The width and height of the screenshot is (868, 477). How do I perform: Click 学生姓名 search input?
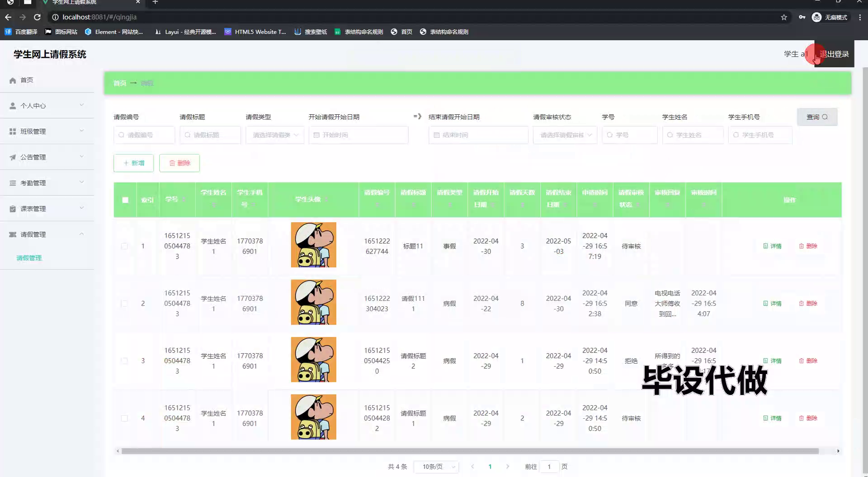(693, 135)
